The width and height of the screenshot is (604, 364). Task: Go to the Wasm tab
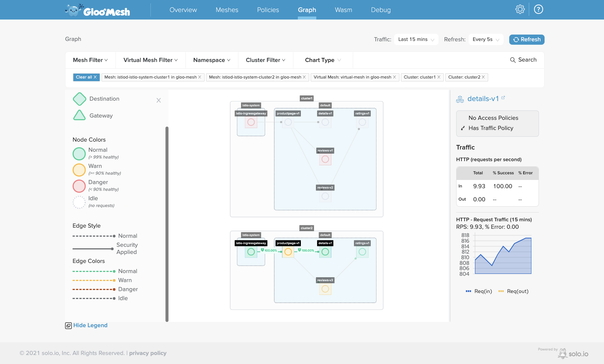pyautogui.click(x=343, y=10)
